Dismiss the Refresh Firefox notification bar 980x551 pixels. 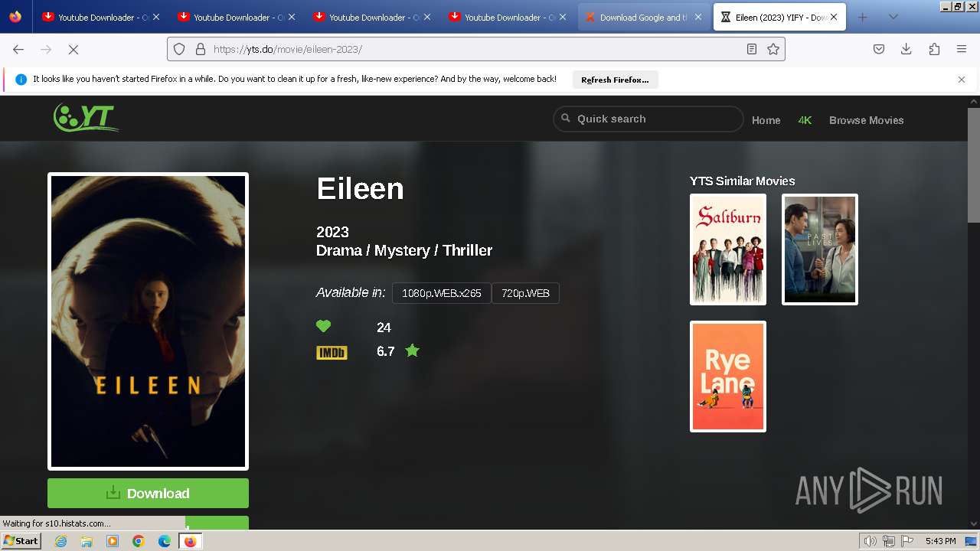tap(962, 80)
